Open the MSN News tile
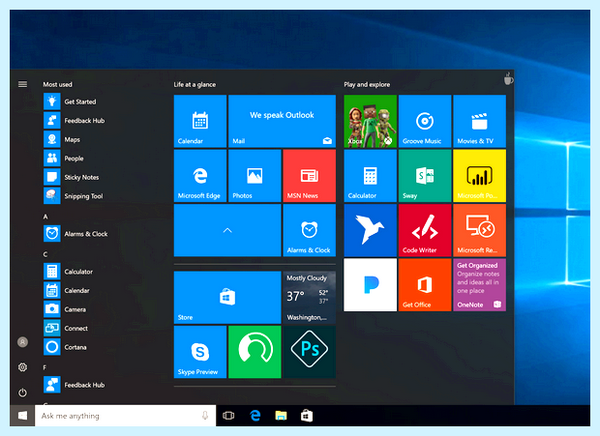 click(310, 176)
